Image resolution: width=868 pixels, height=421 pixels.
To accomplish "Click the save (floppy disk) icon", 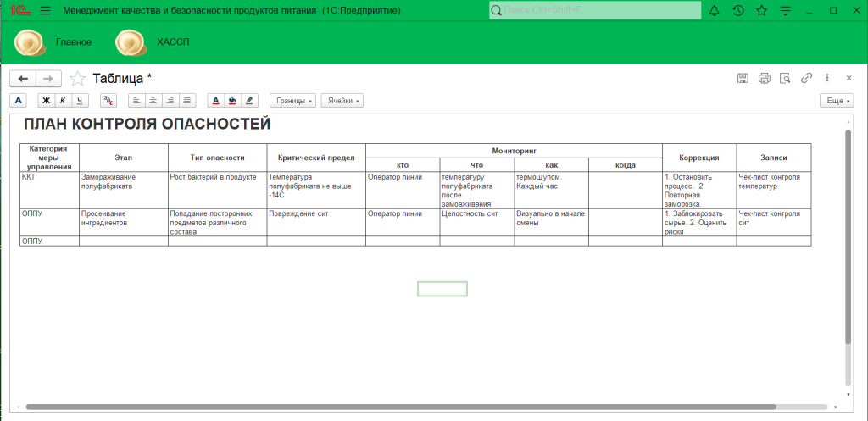I will click(743, 78).
